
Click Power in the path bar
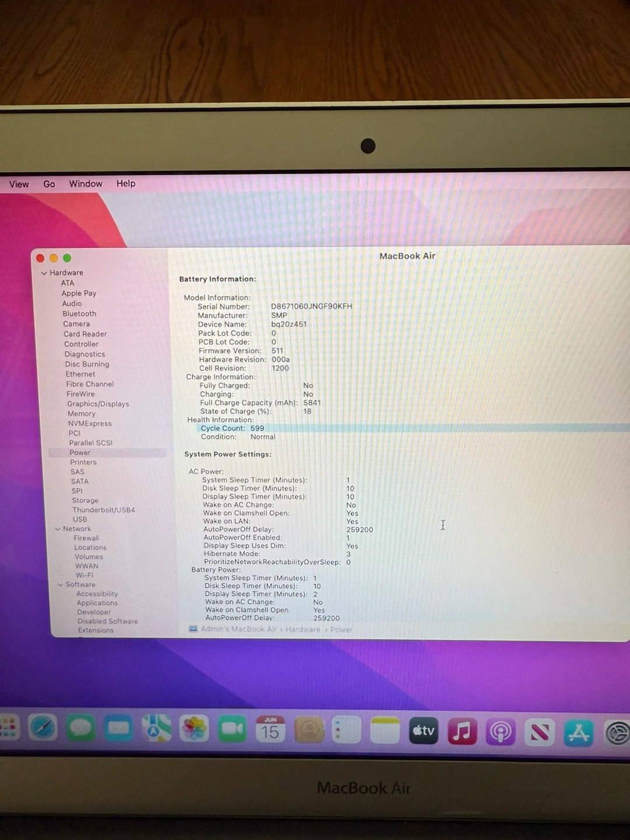(x=341, y=629)
